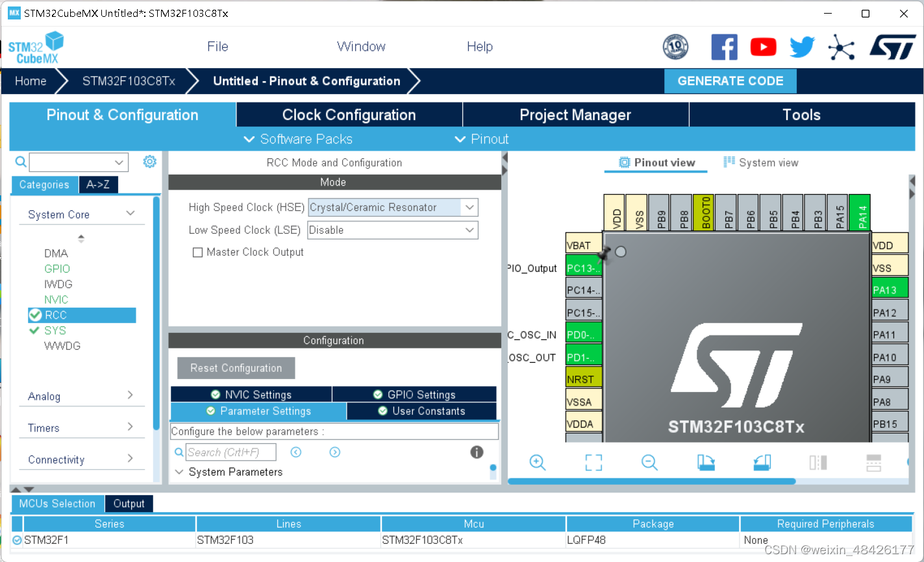Select SYS in System Core list
Screen dimensions: 924x562
[55, 330]
